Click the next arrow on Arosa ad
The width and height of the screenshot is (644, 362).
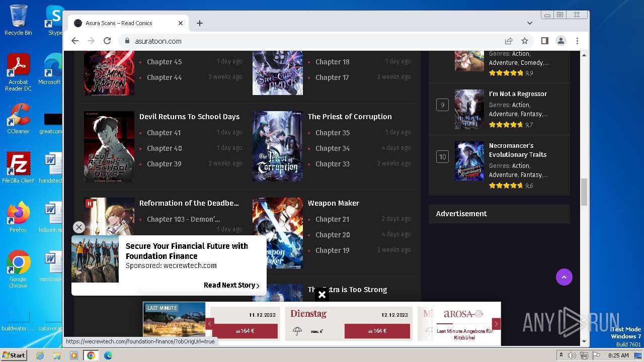(496, 324)
